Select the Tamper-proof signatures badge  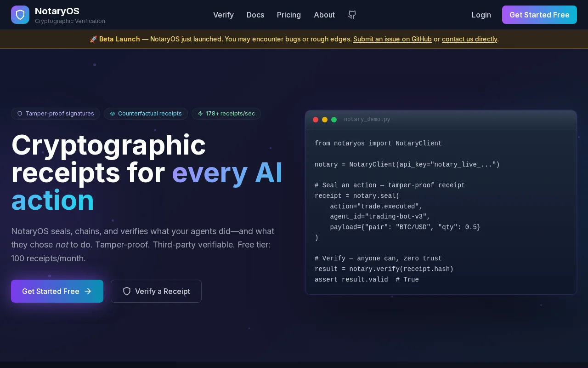pos(56,114)
